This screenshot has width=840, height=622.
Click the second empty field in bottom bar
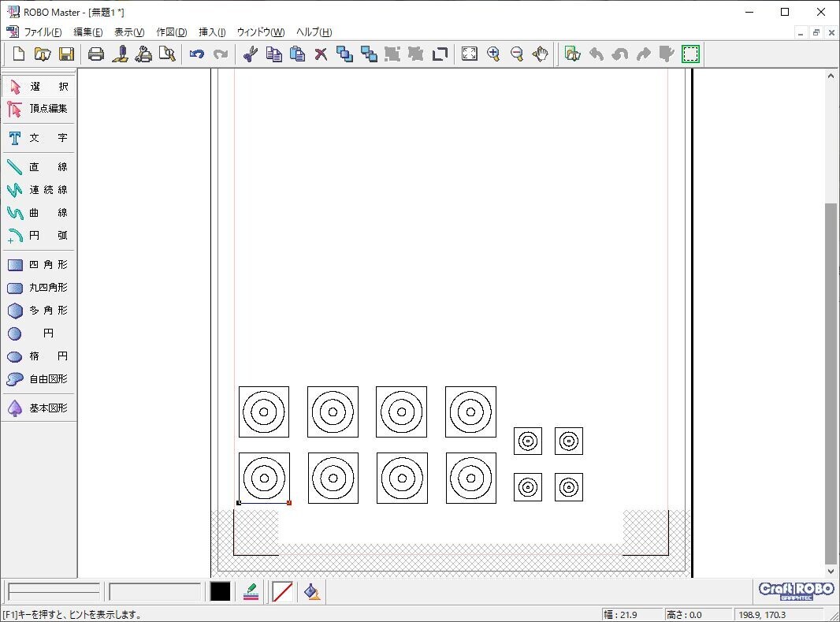154,591
